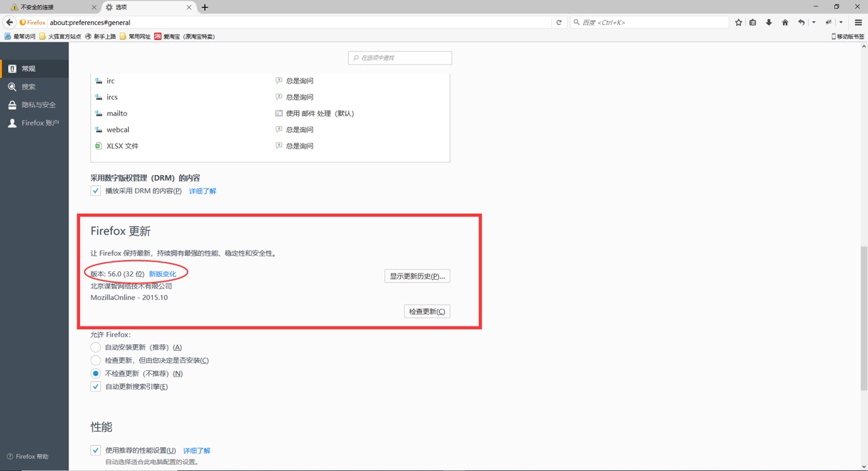Viewport: 868px width, 471px height.
Task: Open the 新手上路 bookmark
Action: (x=100, y=37)
